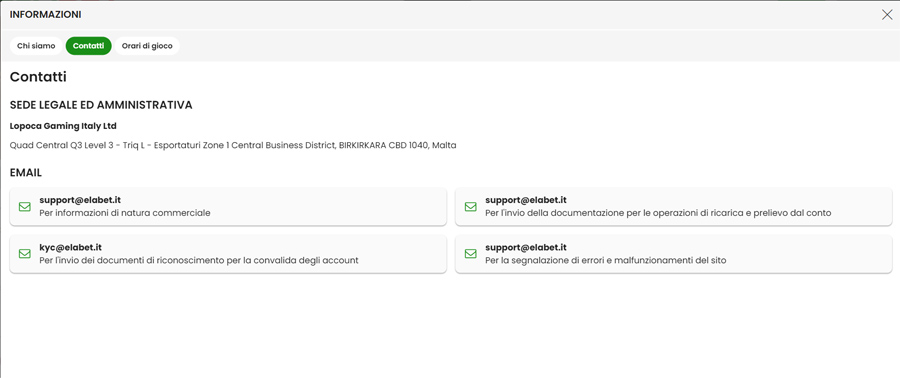Click the SEDE LEGALE ED AMMINISTRATIVA heading
The image size is (900, 378).
[101, 105]
